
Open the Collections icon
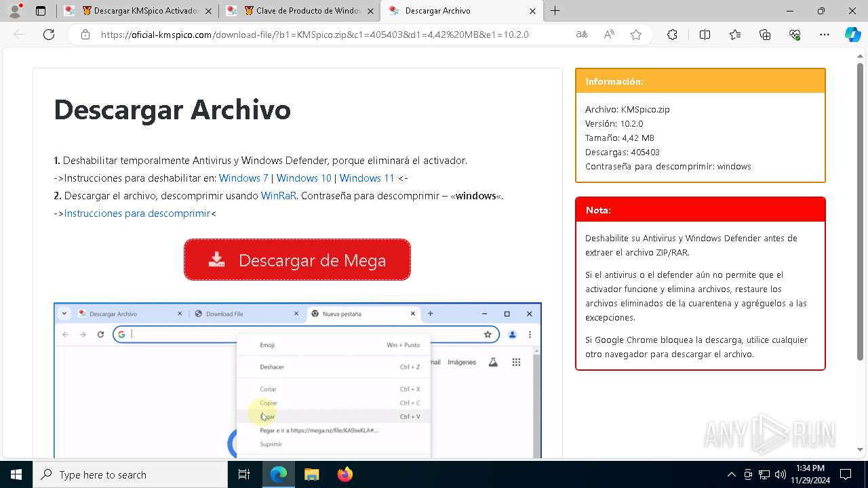tap(765, 35)
